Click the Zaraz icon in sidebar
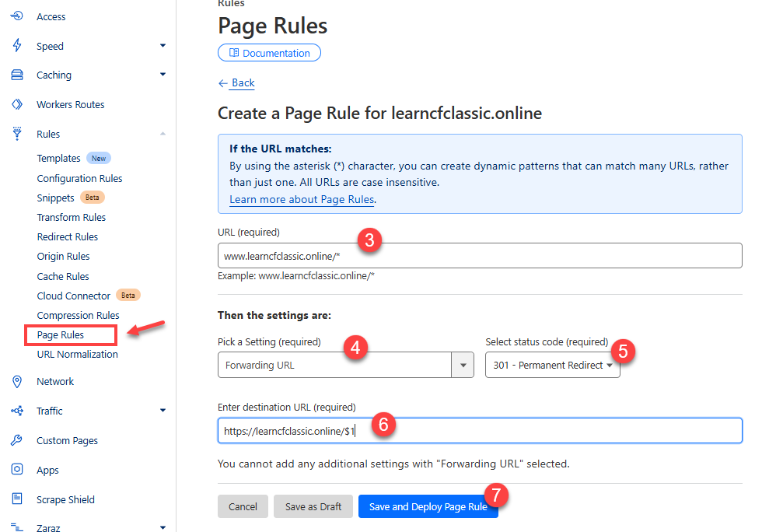The image size is (769, 532). 17,527
